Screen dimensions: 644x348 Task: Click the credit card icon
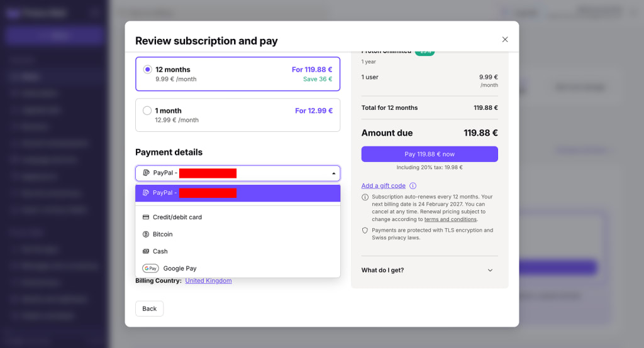pyautogui.click(x=146, y=217)
